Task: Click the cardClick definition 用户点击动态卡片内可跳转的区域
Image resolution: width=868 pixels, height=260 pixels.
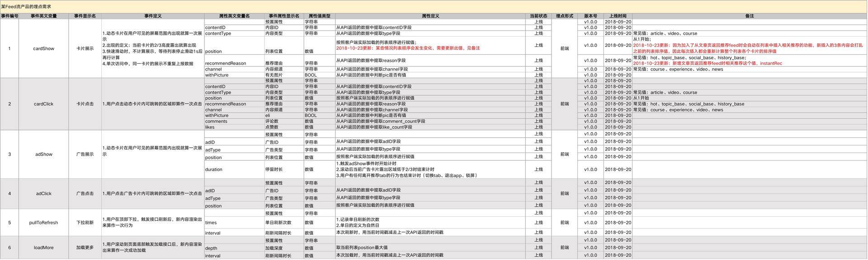Action: tap(153, 104)
